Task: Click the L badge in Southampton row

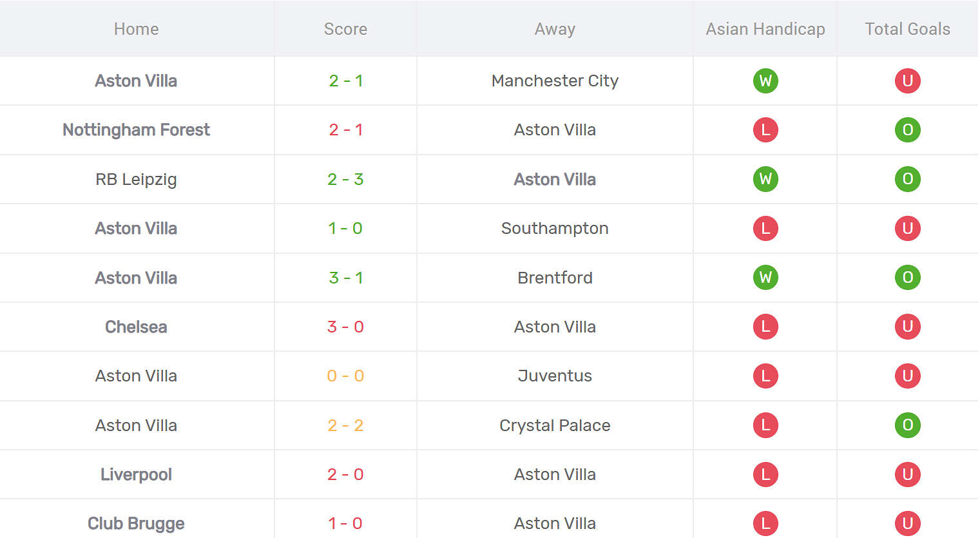Action: click(765, 229)
